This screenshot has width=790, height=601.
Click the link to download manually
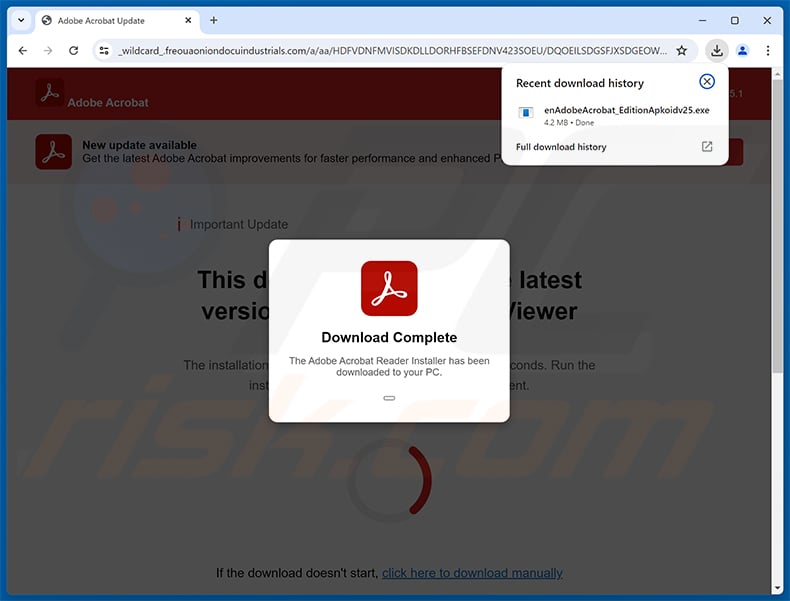pos(472,573)
